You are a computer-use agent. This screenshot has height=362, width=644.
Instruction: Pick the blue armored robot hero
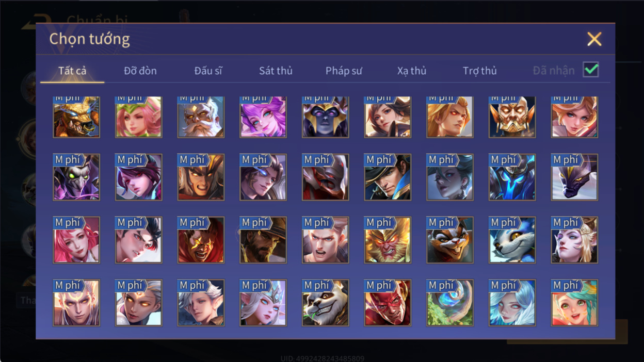tap(512, 177)
